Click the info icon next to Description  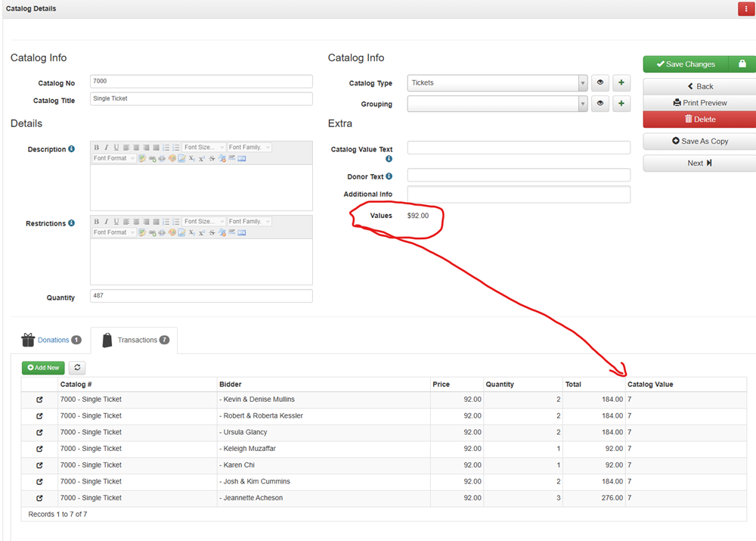click(x=72, y=149)
